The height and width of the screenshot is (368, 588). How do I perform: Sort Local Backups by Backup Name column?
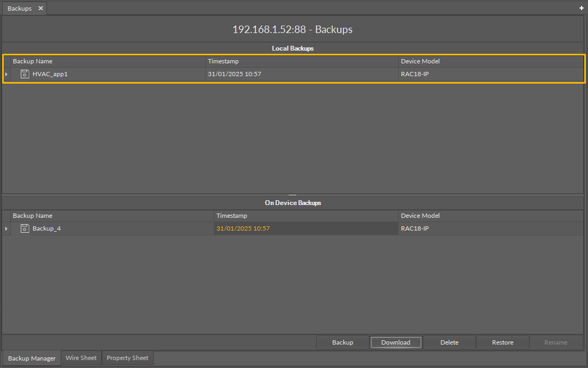click(x=33, y=61)
